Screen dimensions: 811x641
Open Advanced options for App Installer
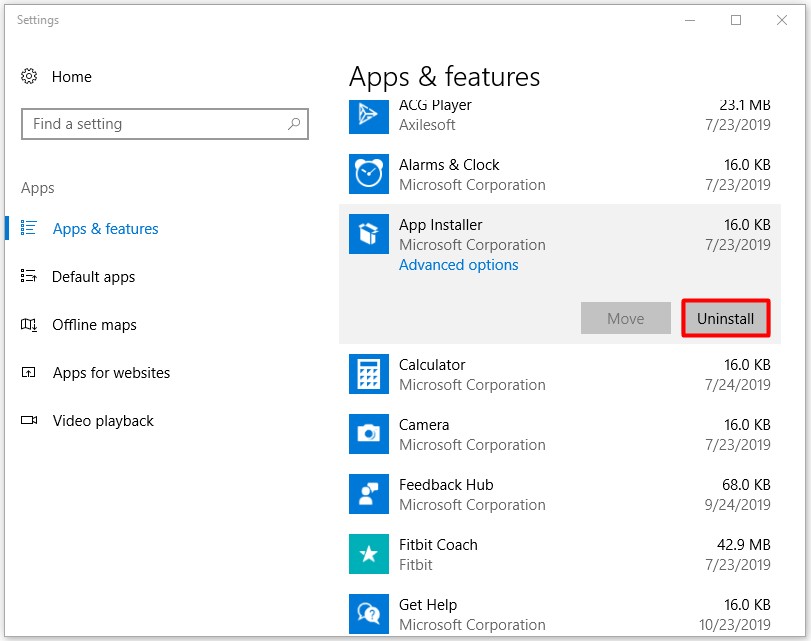[x=458, y=265]
